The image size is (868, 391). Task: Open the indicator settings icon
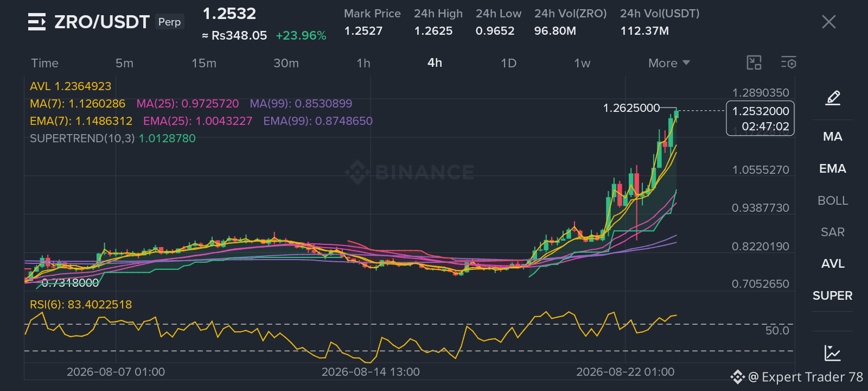click(x=788, y=63)
